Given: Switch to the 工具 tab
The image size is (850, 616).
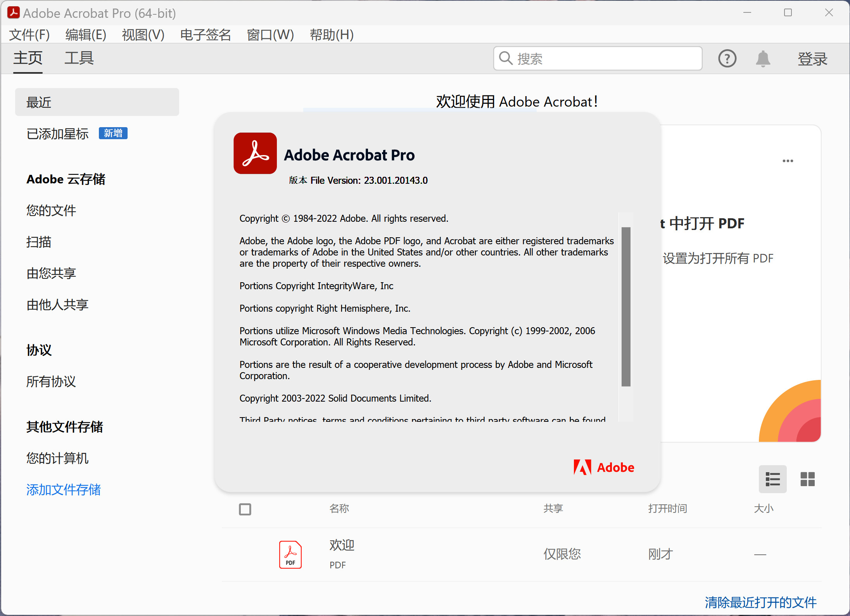Looking at the screenshot, I should point(79,58).
